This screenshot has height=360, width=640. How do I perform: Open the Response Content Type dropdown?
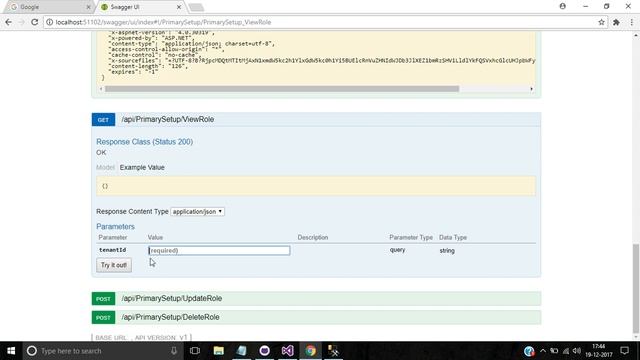[x=198, y=211]
